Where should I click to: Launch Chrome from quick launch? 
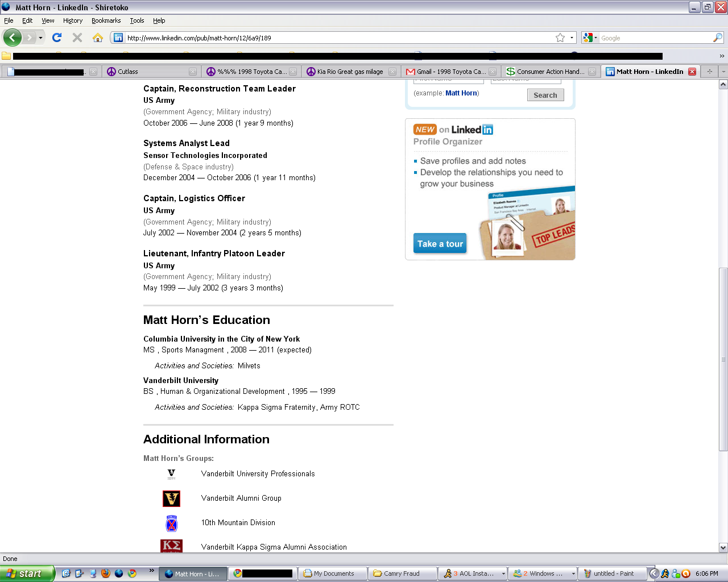point(132,573)
